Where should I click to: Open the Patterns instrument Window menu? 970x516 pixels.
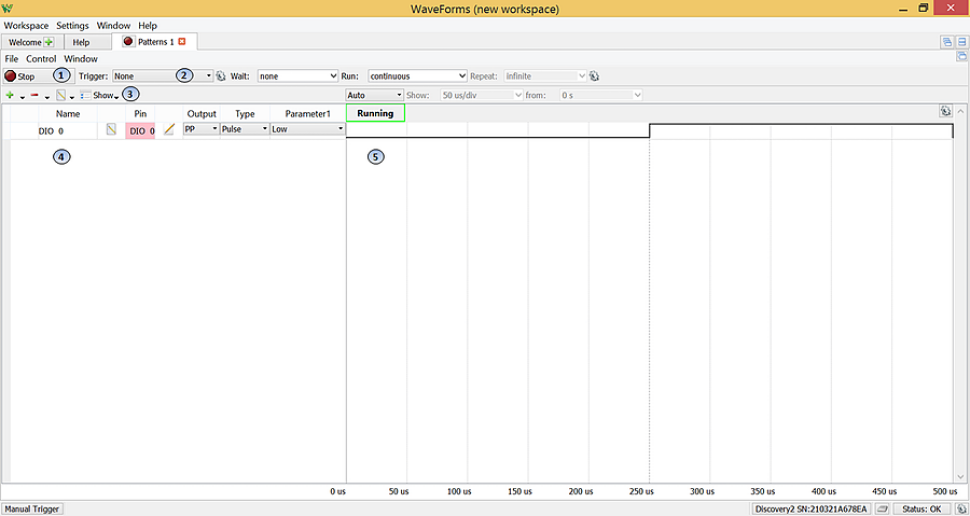coord(81,59)
